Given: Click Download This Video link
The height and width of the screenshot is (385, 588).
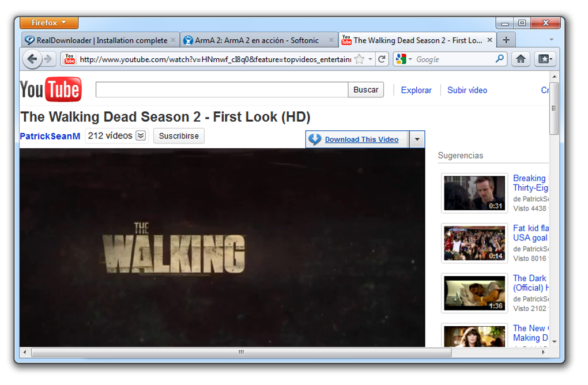Looking at the screenshot, I should (x=361, y=139).
